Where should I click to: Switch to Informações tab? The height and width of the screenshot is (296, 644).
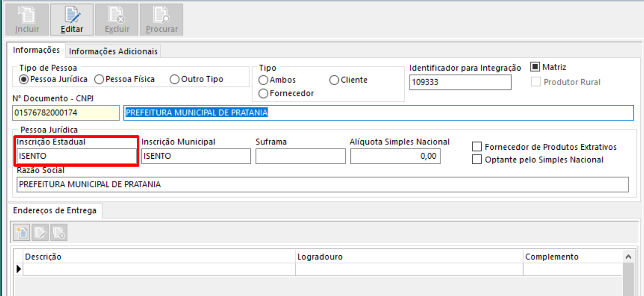tap(36, 50)
